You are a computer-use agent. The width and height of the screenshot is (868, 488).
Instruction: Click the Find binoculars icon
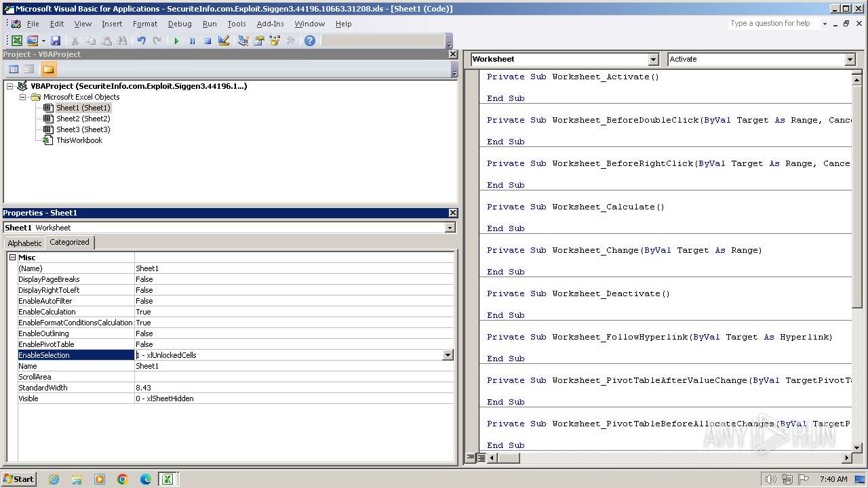[121, 41]
